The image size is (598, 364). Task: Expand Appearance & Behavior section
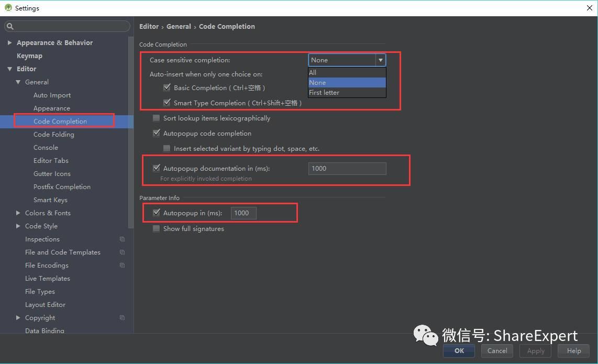pyautogui.click(x=9, y=43)
